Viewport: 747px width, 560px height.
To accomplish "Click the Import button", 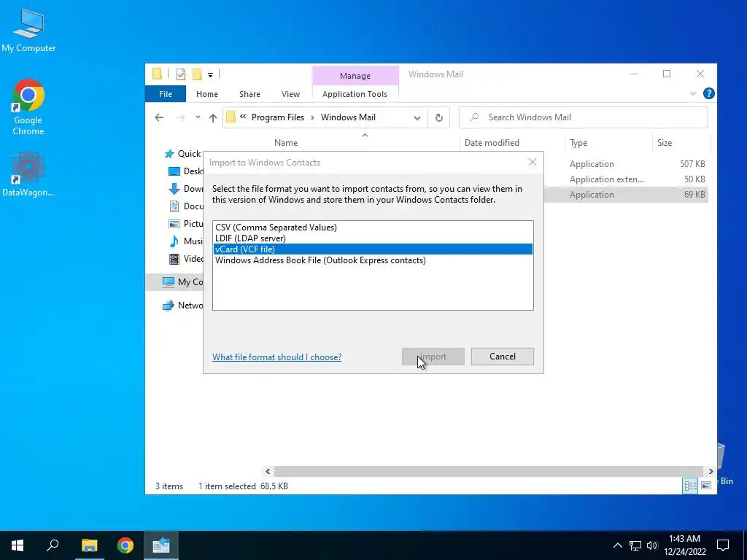I will click(433, 357).
